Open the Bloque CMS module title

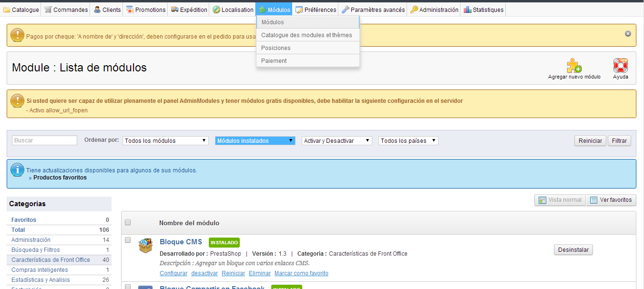[x=181, y=242]
